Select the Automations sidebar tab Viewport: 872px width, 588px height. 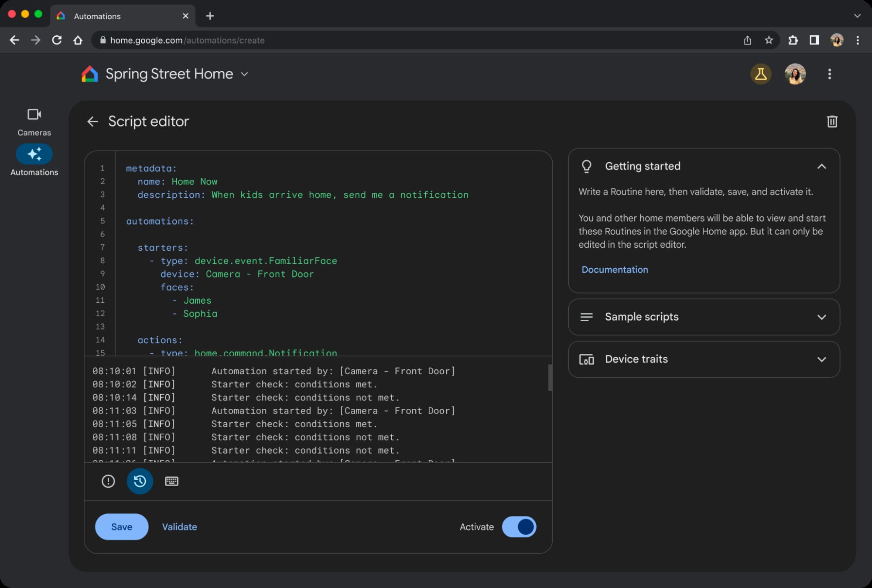point(34,161)
